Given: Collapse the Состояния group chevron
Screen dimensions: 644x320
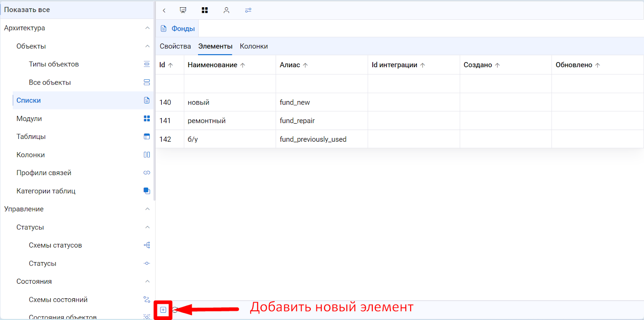Looking at the screenshot, I should (147, 281).
